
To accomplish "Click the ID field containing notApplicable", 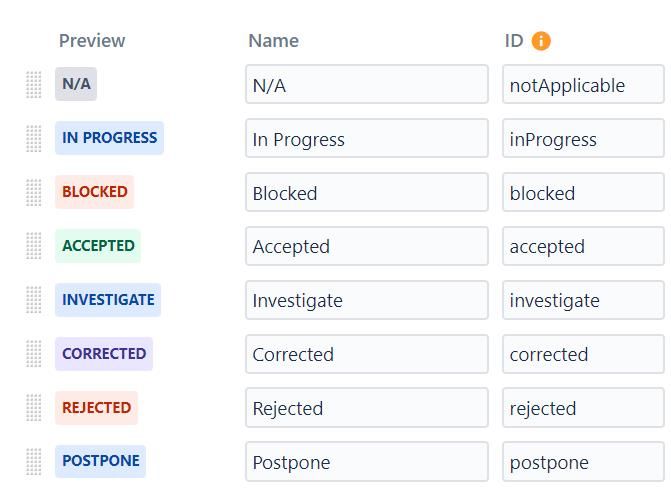I will coord(583,84).
